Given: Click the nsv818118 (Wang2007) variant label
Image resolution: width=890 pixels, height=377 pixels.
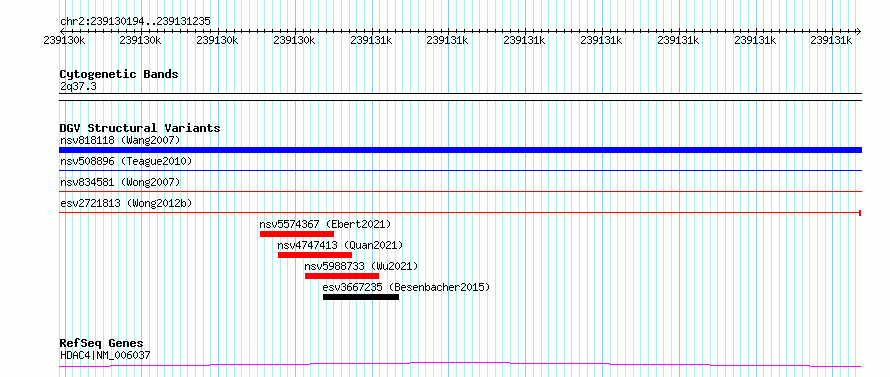Looking at the screenshot, I should [x=120, y=140].
